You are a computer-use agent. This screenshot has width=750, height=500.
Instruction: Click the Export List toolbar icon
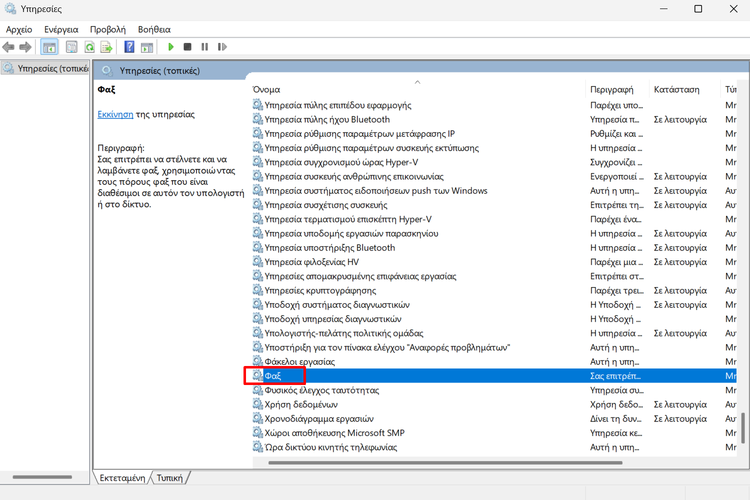[106, 47]
